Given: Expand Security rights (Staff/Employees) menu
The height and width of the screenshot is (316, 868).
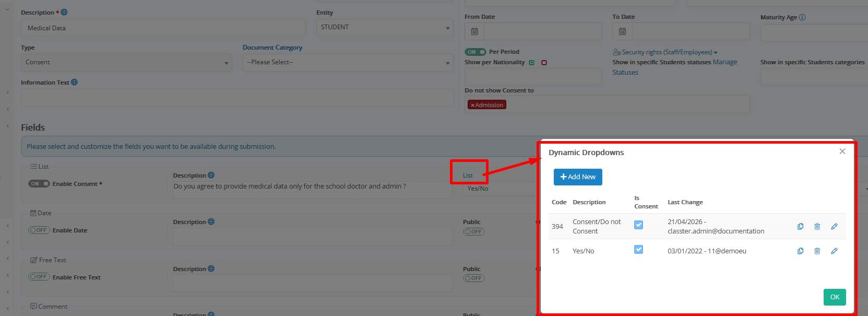Looking at the screenshot, I should coord(665,52).
